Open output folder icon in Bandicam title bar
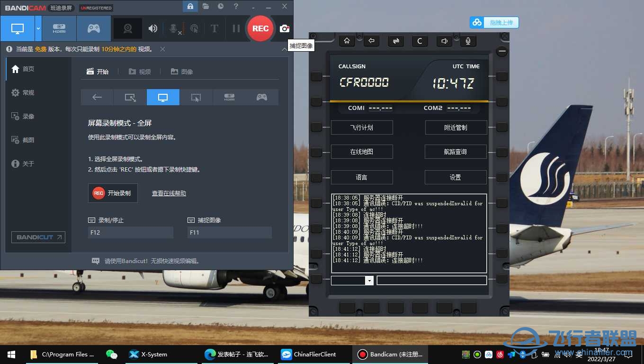644x364 pixels. click(x=206, y=6)
